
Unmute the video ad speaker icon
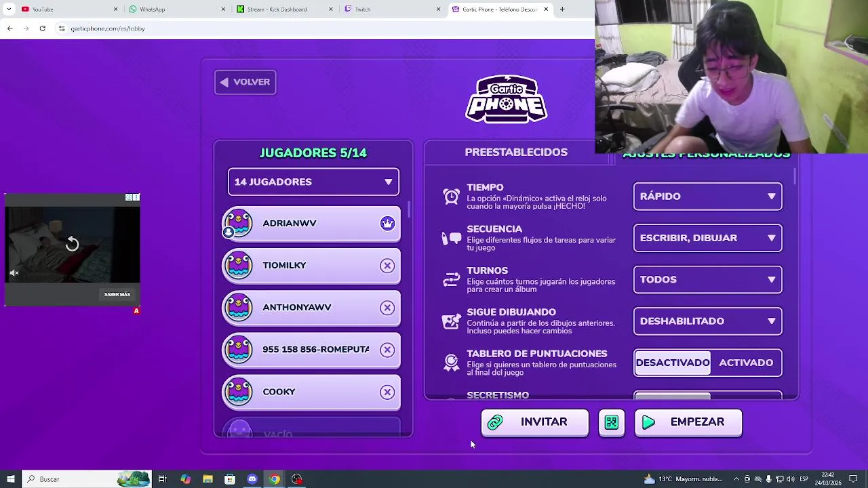[14, 272]
